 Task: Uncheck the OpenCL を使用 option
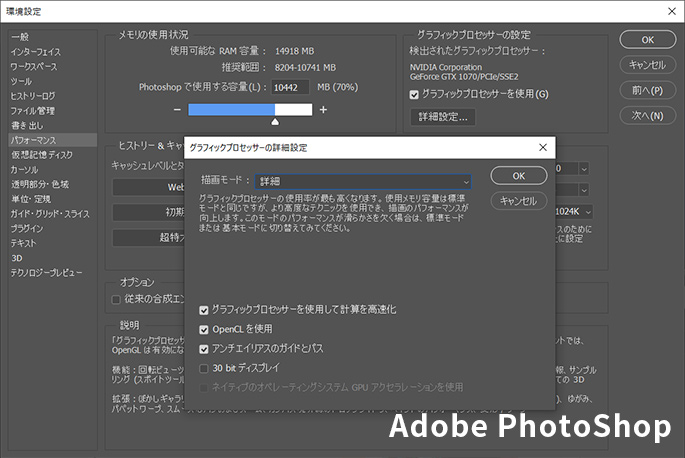click(x=204, y=330)
